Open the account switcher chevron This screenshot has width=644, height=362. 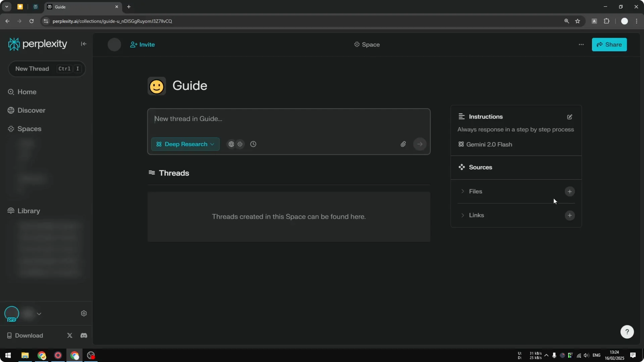click(39, 314)
